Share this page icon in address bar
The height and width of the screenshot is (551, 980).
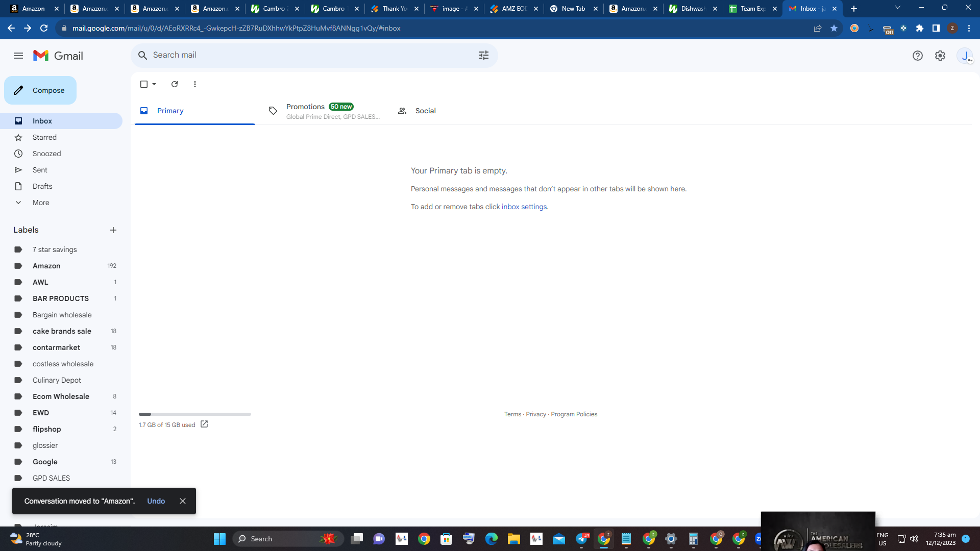pyautogui.click(x=818, y=28)
